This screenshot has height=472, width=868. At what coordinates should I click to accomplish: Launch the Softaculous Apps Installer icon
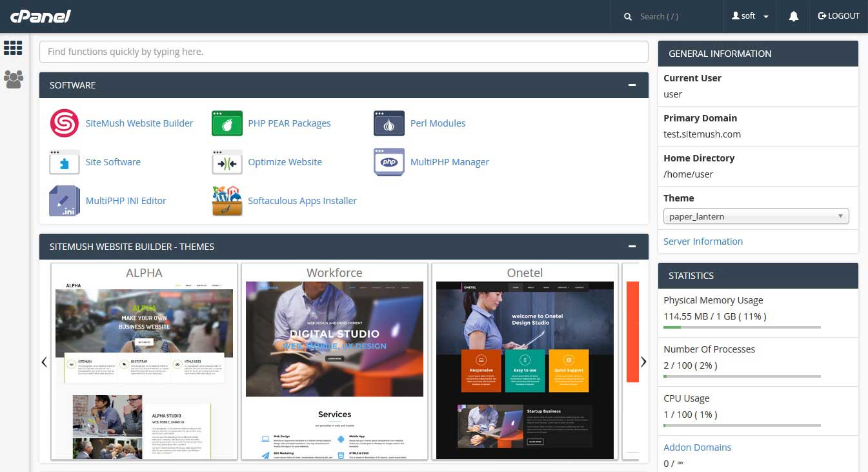(x=227, y=201)
